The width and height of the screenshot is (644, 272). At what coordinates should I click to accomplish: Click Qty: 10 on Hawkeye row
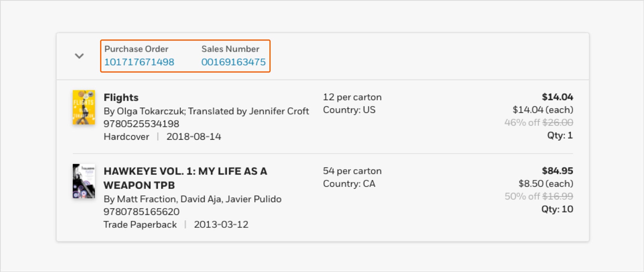[x=557, y=209]
